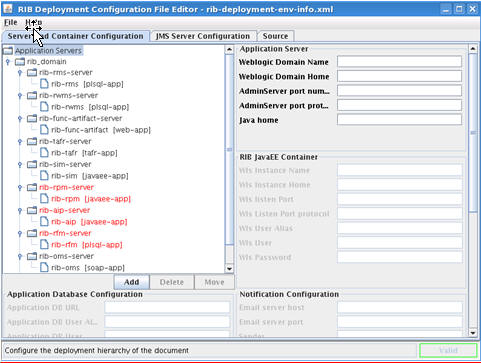
Task: Collapse the rib-sim-server node
Action: 20,165
